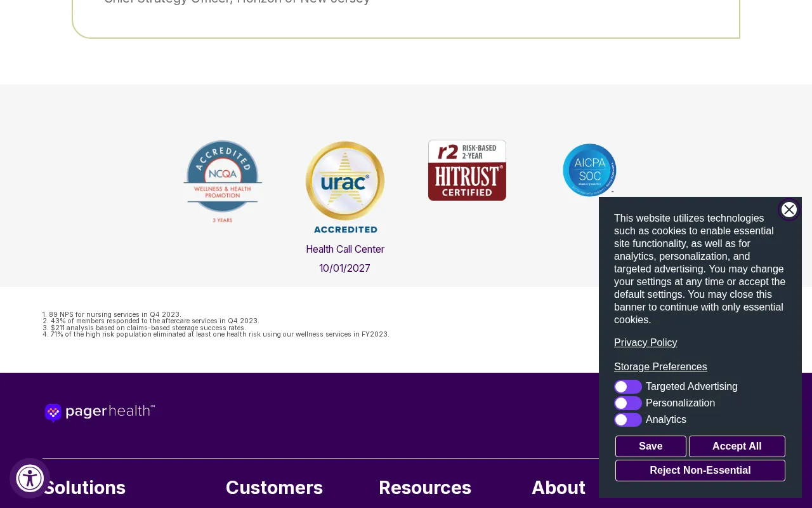This screenshot has height=508, width=812.
Task: Save cookie storage preferences
Action: 651,446
